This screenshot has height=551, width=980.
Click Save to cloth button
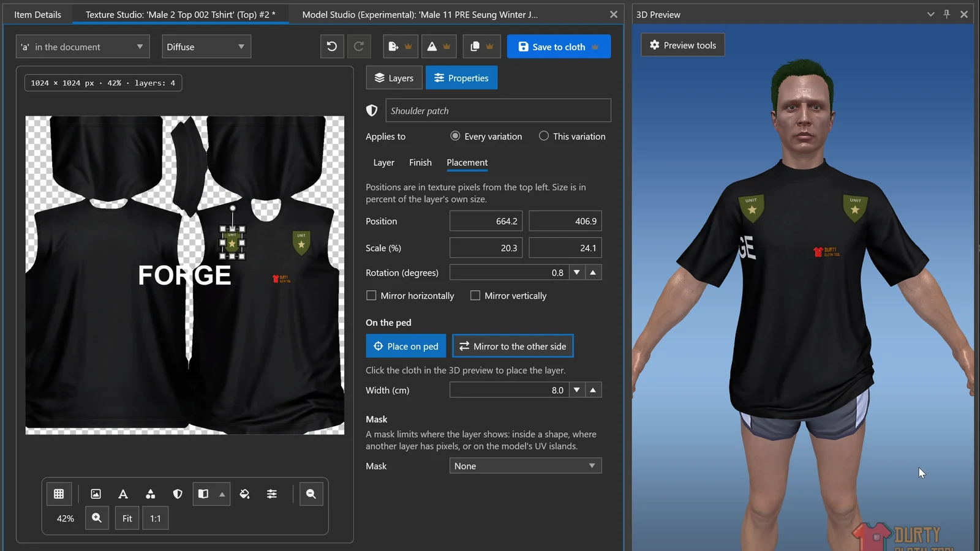[x=559, y=47]
